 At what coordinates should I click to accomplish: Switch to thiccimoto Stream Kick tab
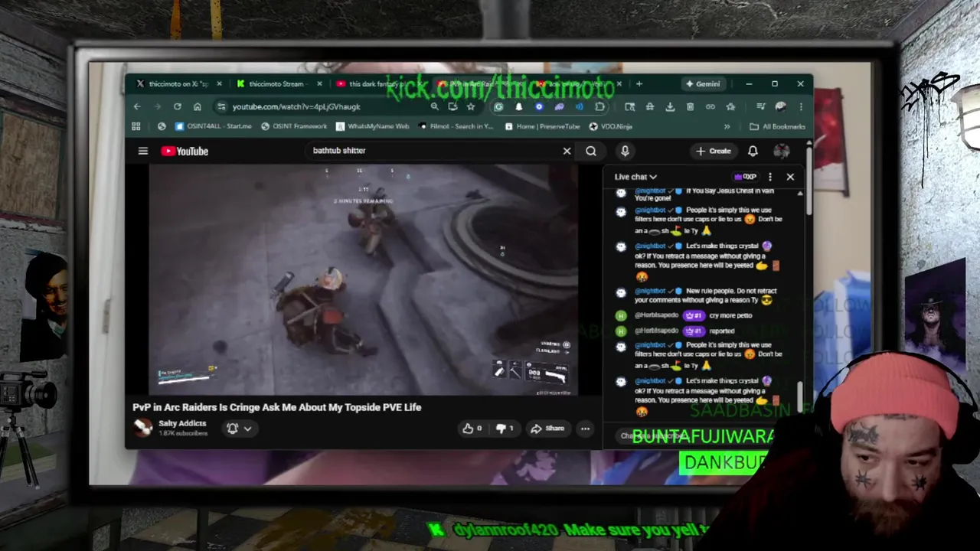pyautogui.click(x=277, y=84)
